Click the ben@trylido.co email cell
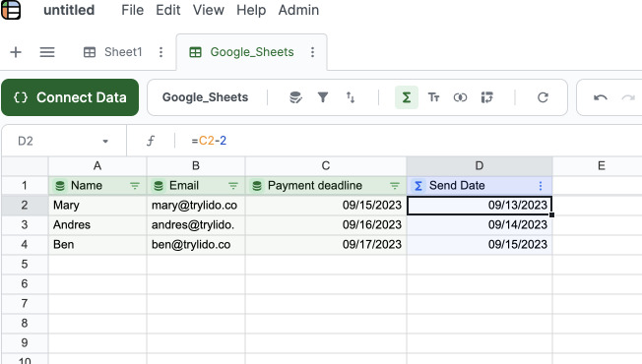 click(196, 245)
